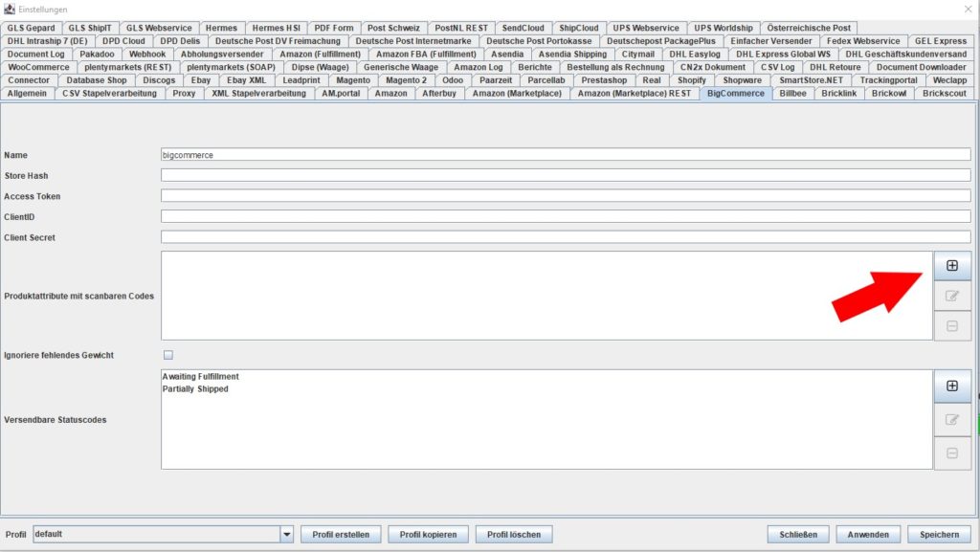Open the Ebay XML tab
Screen dimensions: 980x552
(x=246, y=80)
